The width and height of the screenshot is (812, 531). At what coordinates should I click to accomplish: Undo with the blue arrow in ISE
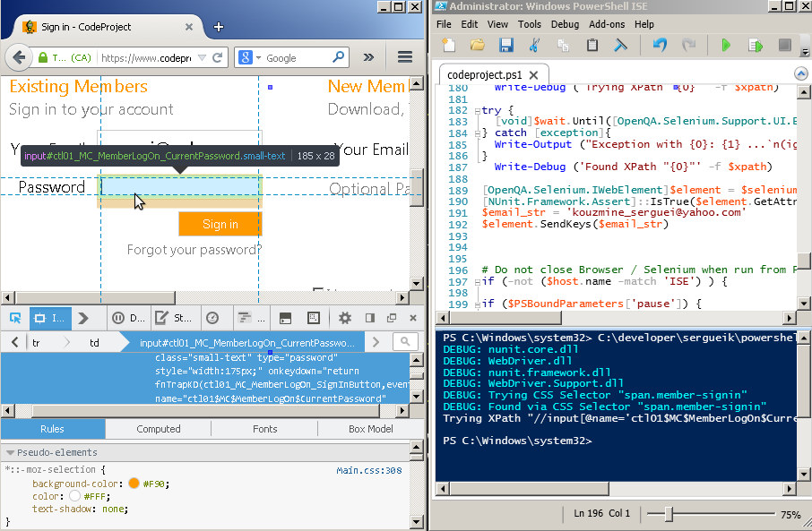pos(660,45)
